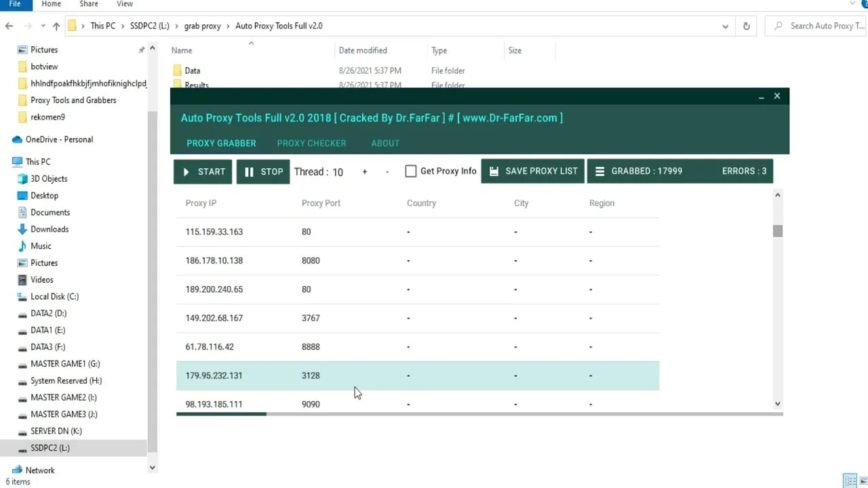The width and height of the screenshot is (868, 488).
Task: Select proxy row 186.178.10.138
Action: pyautogui.click(x=418, y=260)
